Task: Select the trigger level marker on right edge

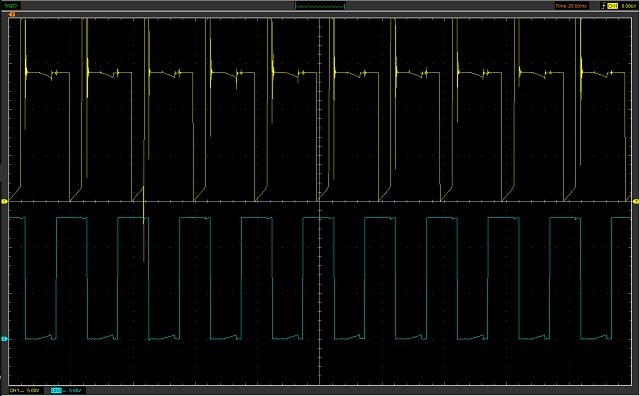Action: 636,202
